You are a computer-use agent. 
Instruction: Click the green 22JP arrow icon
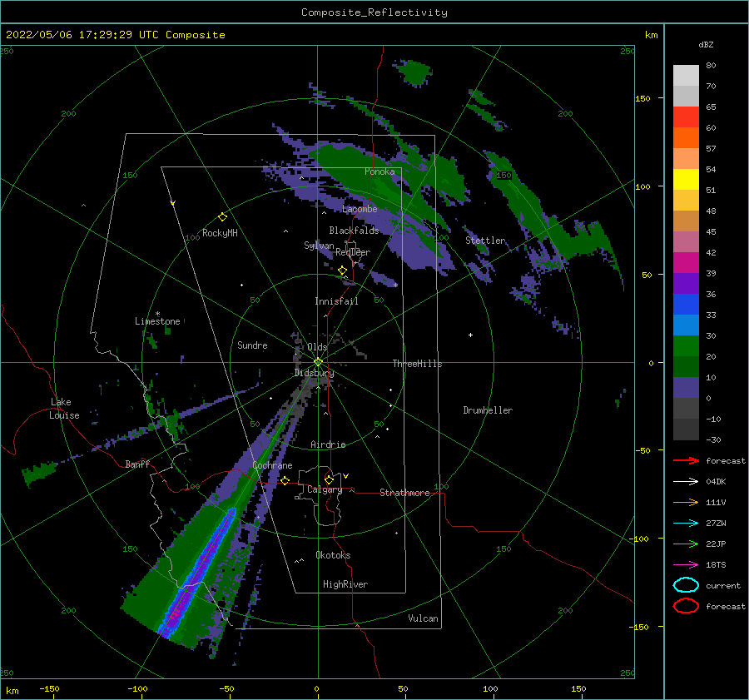pyautogui.click(x=686, y=544)
